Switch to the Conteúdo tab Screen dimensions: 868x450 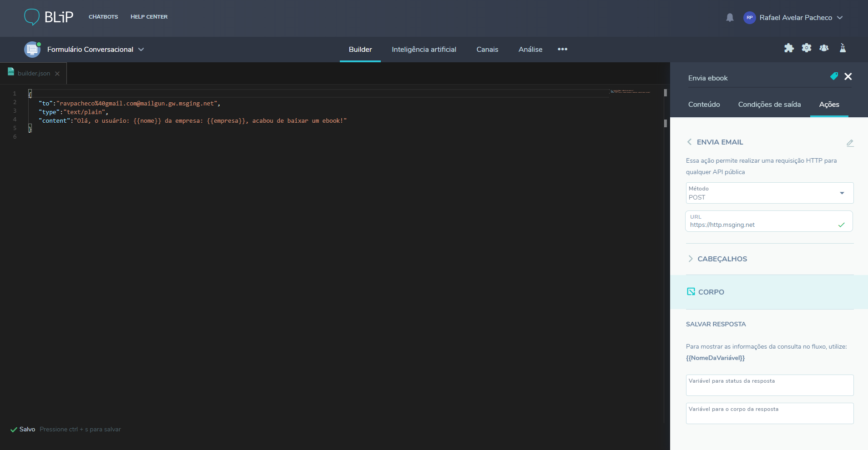tap(704, 104)
